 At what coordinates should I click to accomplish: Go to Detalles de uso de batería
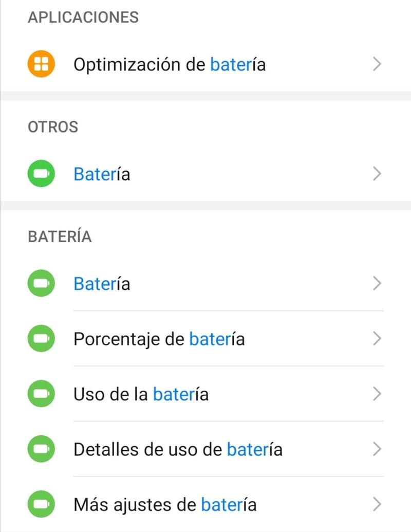tap(178, 450)
